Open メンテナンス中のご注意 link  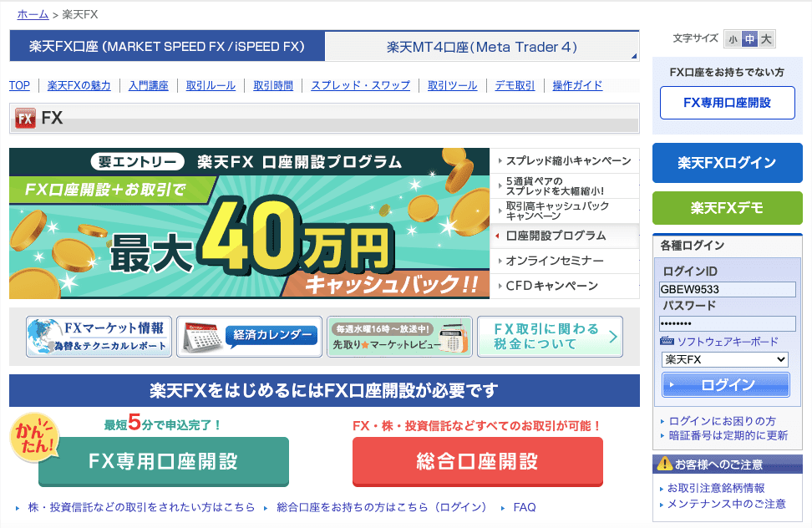pyautogui.click(x=726, y=504)
